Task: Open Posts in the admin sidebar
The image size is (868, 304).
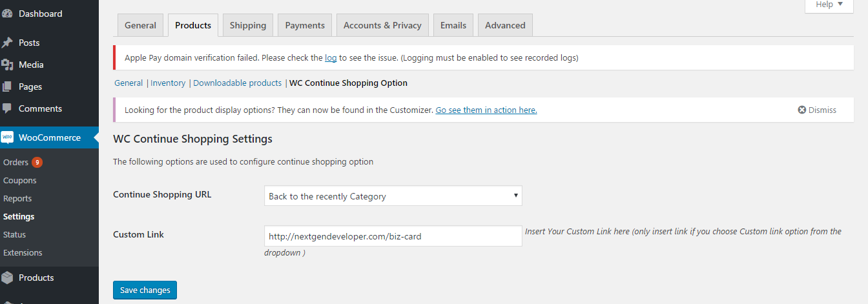Action: click(x=49, y=43)
